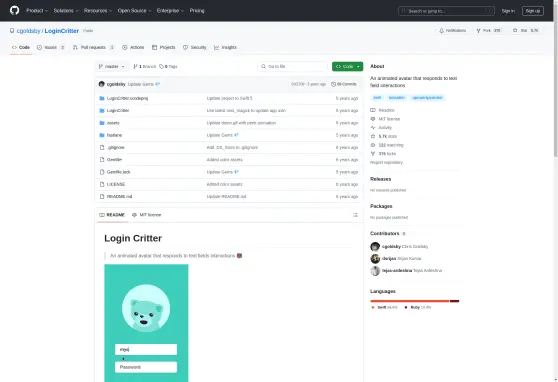Open the .gitignore file
The image size is (558, 382).
coord(116,147)
